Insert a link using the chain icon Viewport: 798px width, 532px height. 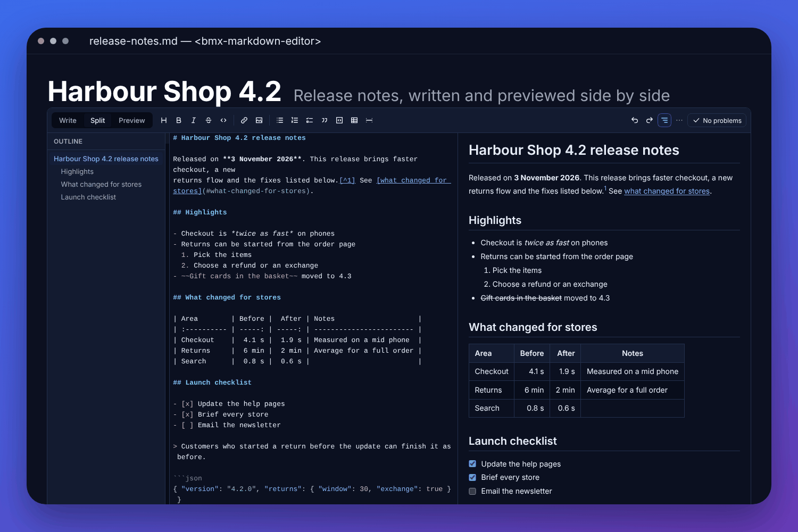coord(244,120)
